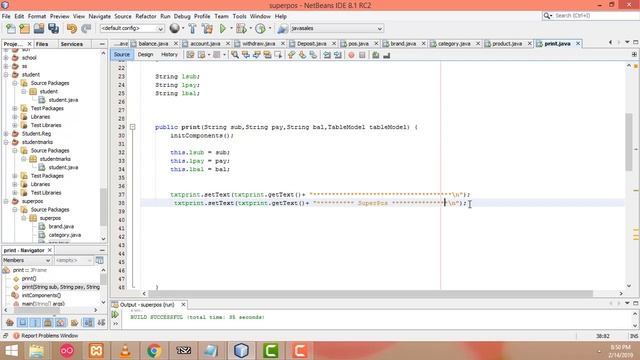This screenshot has width=640, height=360.
Task: Click NetBeans cube icon in taskbar
Action: tap(241, 351)
